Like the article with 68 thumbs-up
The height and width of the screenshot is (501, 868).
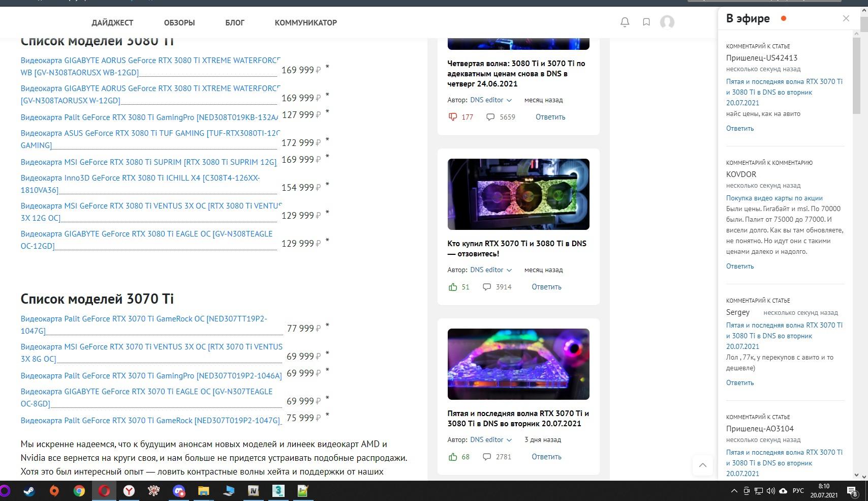click(453, 457)
